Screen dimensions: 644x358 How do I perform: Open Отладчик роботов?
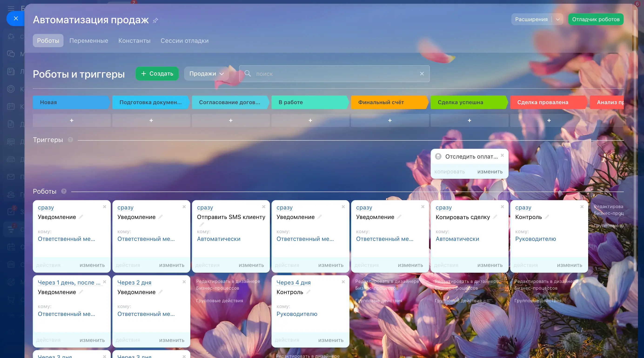[x=596, y=20]
